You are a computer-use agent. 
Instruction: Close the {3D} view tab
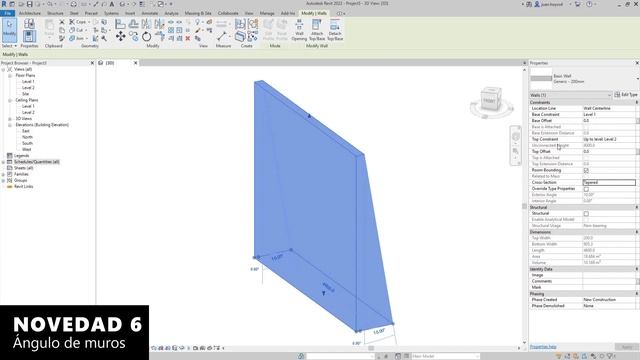click(x=136, y=63)
